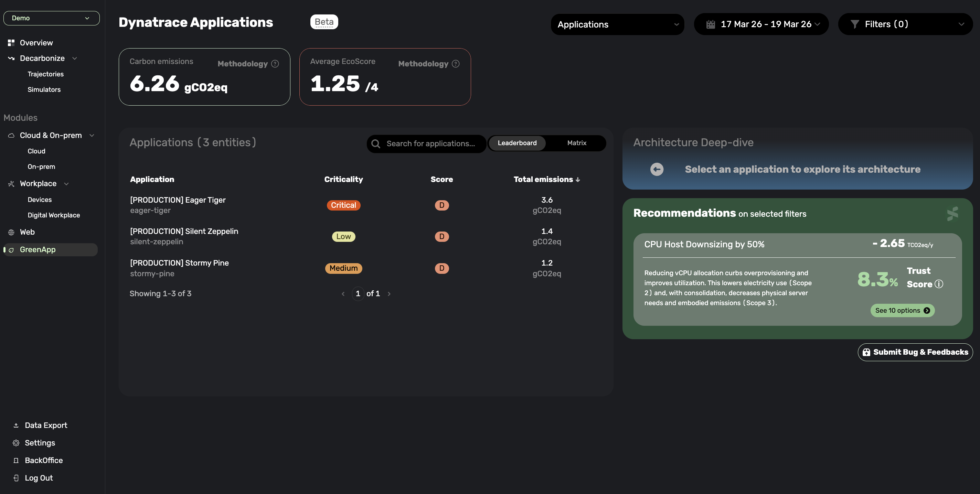Click the Settings gear icon
The width and height of the screenshot is (980, 494).
tap(16, 443)
